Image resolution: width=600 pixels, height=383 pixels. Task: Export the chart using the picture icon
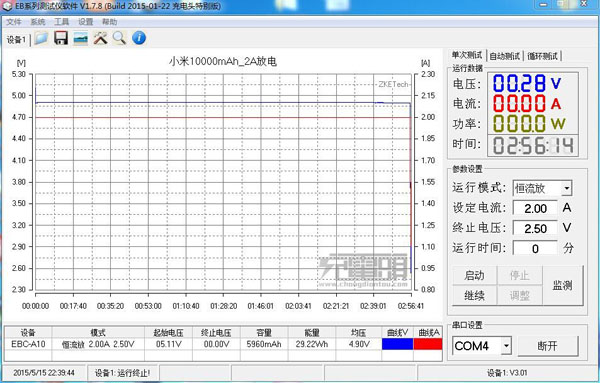pos(80,38)
